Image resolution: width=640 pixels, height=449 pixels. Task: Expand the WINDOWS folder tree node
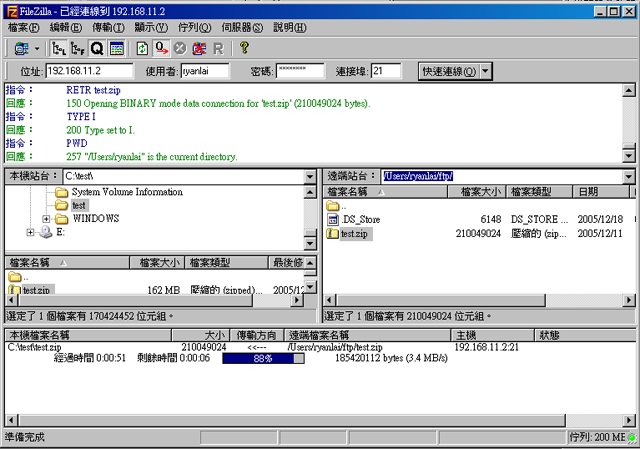click(x=46, y=219)
